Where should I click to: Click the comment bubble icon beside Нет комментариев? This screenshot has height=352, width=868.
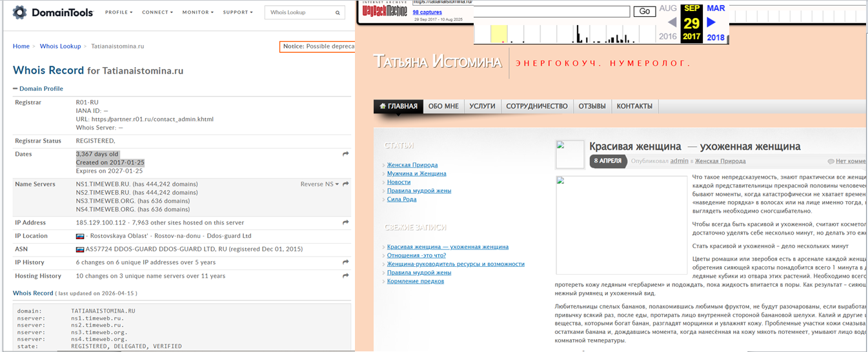coord(831,161)
